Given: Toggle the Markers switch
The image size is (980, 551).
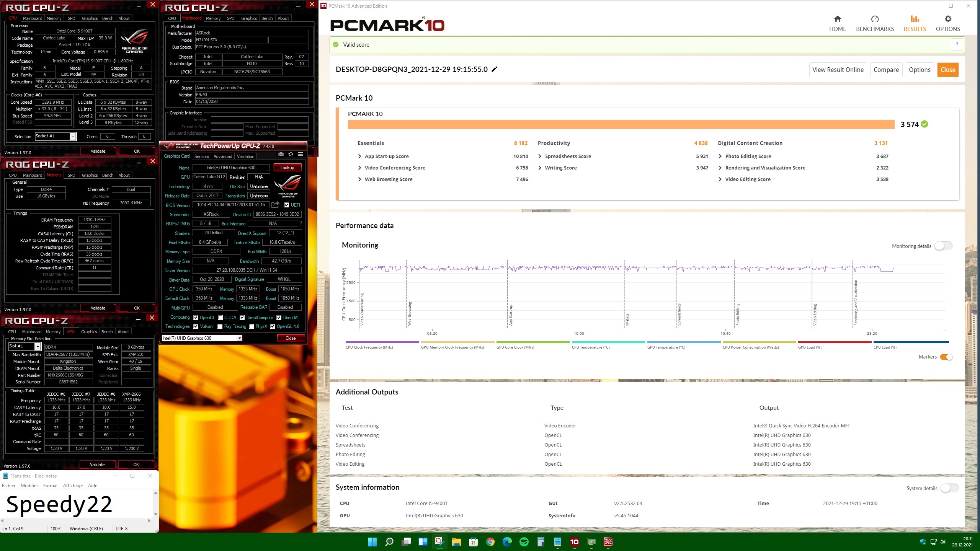Looking at the screenshot, I should click(946, 357).
